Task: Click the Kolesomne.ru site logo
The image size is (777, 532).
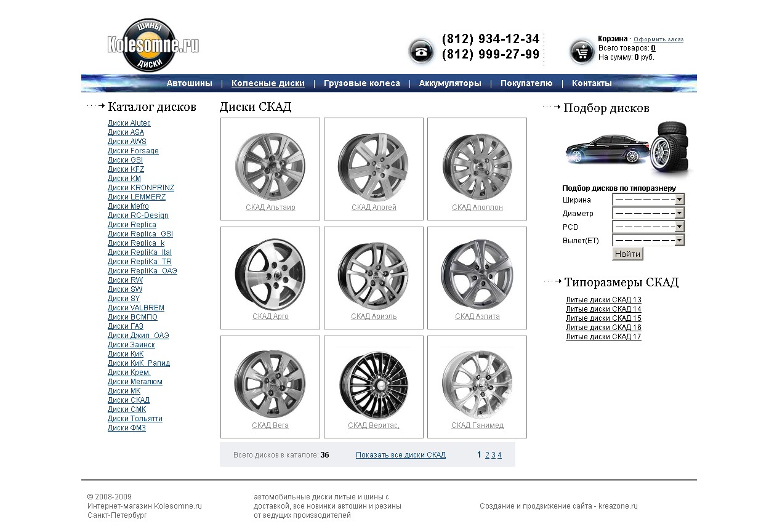Action: click(x=153, y=46)
